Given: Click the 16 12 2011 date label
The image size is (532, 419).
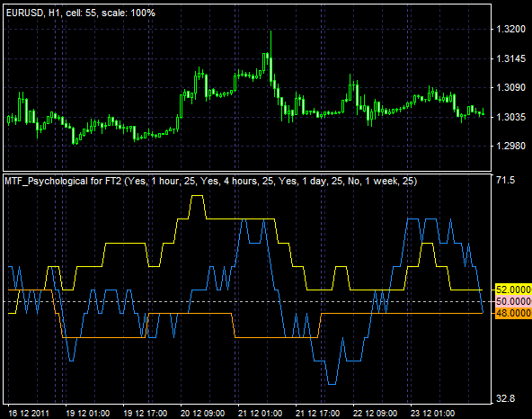Looking at the screenshot, I should click(29, 414).
